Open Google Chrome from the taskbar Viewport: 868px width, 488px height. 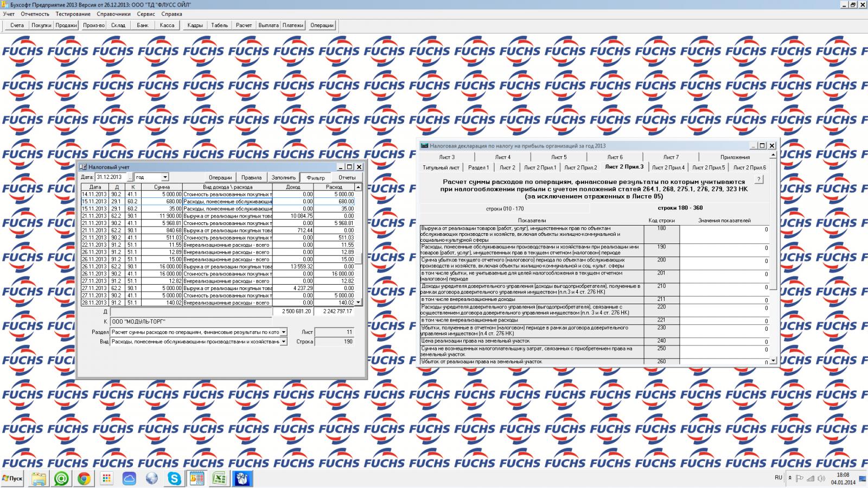[x=84, y=478]
